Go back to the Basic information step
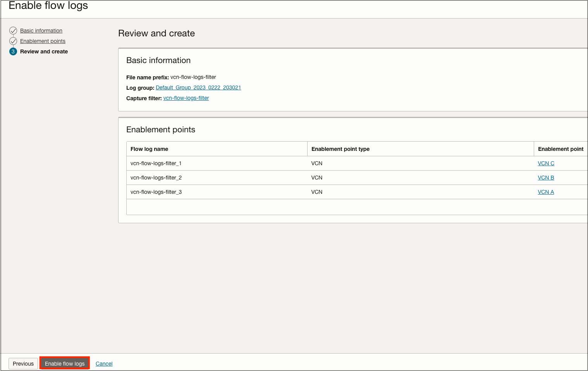588x371 pixels. pos(41,31)
